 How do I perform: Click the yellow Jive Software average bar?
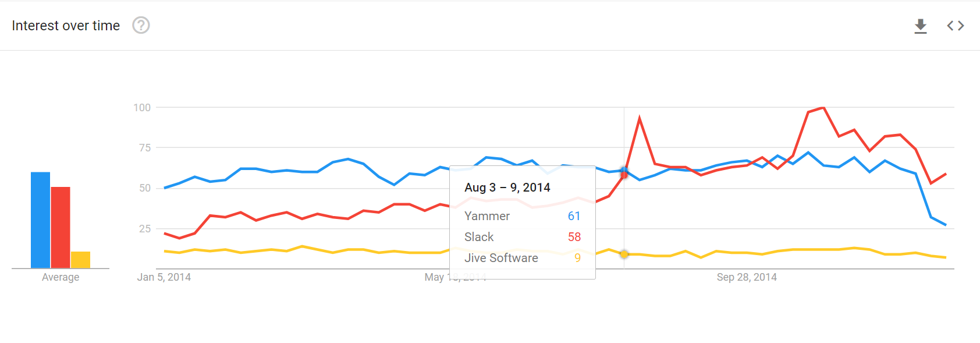point(80,260)
